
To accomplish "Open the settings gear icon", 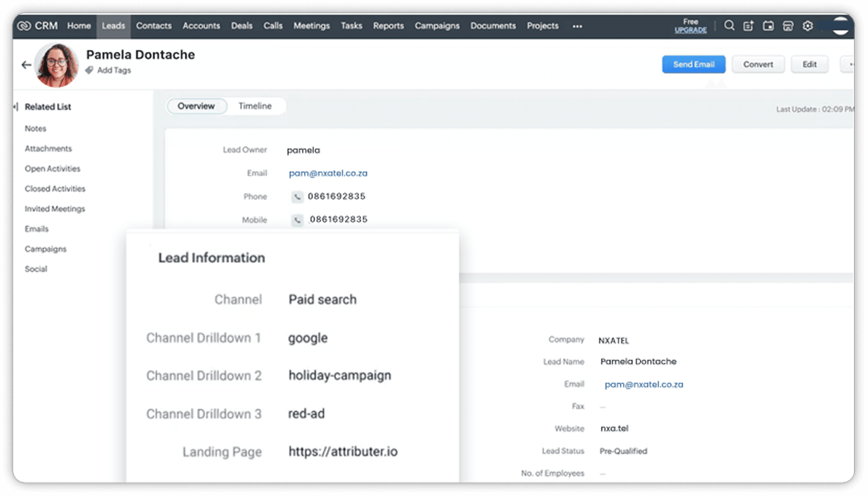I will (x=808, y=26).
